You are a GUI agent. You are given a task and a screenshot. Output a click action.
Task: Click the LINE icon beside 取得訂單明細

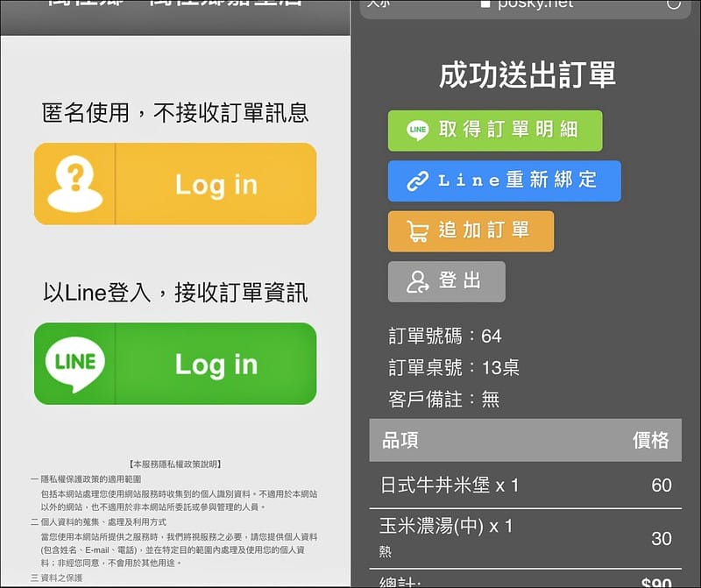coord(418,131)
